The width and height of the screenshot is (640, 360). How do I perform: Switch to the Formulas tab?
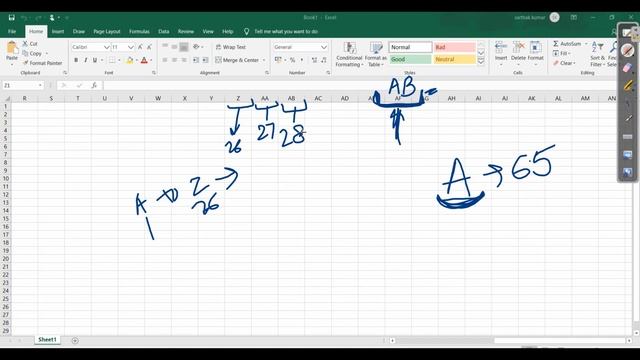139,31
